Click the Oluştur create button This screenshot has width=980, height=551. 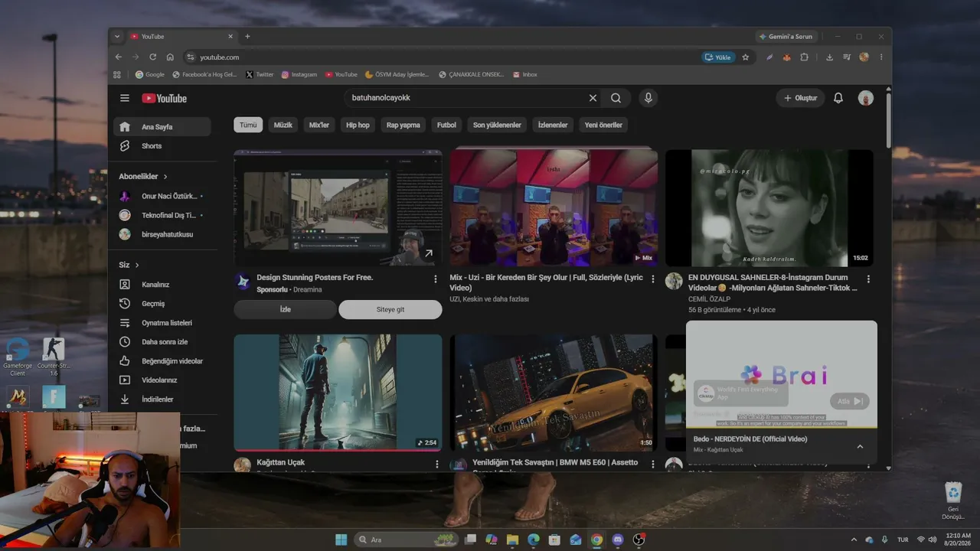point(800,98)
